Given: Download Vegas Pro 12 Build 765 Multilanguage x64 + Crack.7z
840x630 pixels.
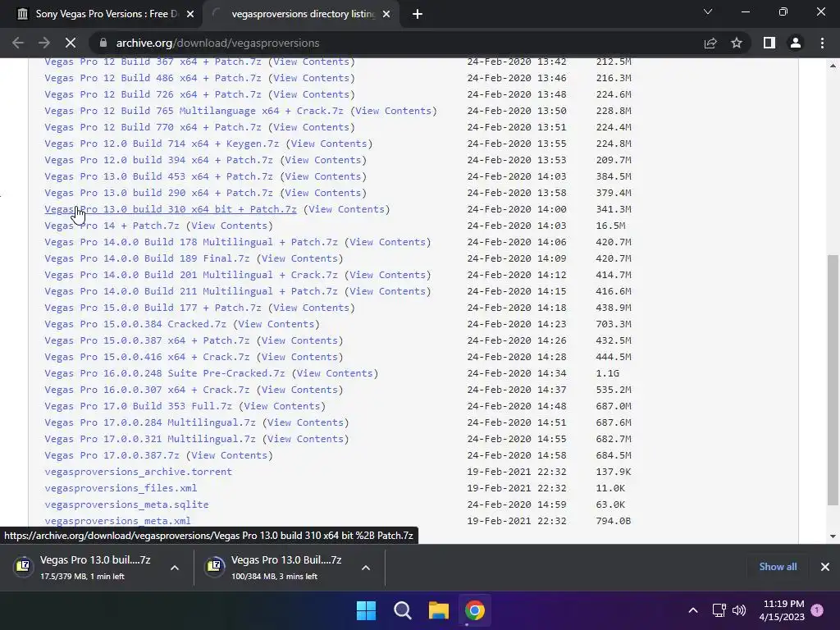Looking at the screenshot, I should click(194, 111).
